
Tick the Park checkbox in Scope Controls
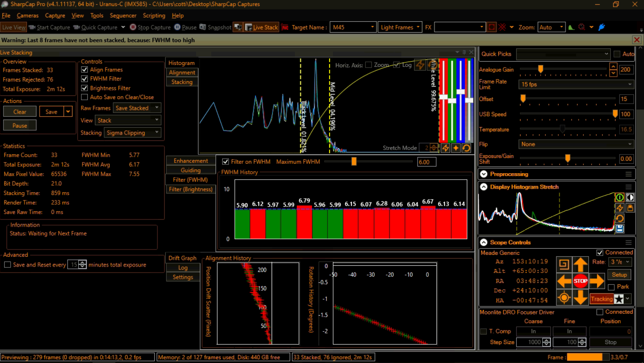point(611,287)
